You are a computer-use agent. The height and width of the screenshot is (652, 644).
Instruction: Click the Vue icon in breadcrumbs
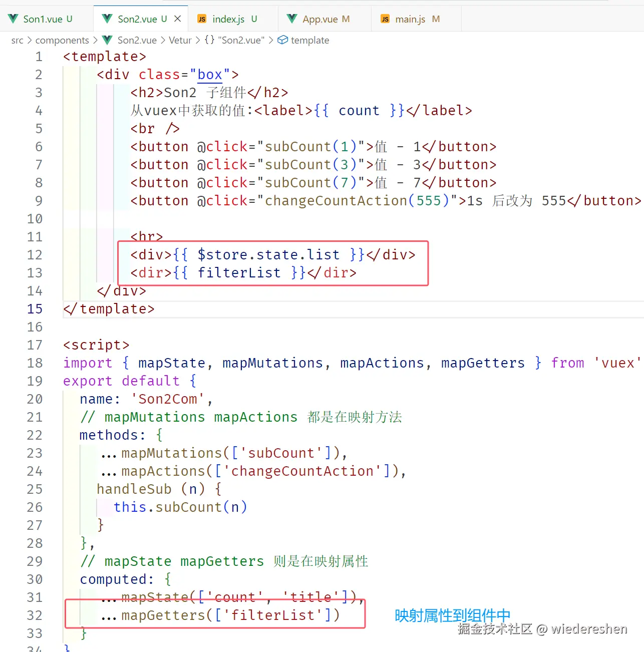pos(107,40)
